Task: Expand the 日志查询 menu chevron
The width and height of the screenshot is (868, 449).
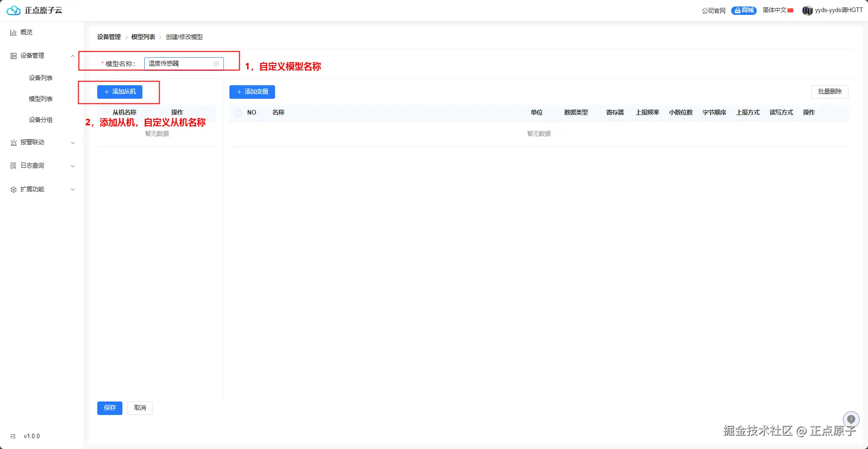Action: [73, 166]
